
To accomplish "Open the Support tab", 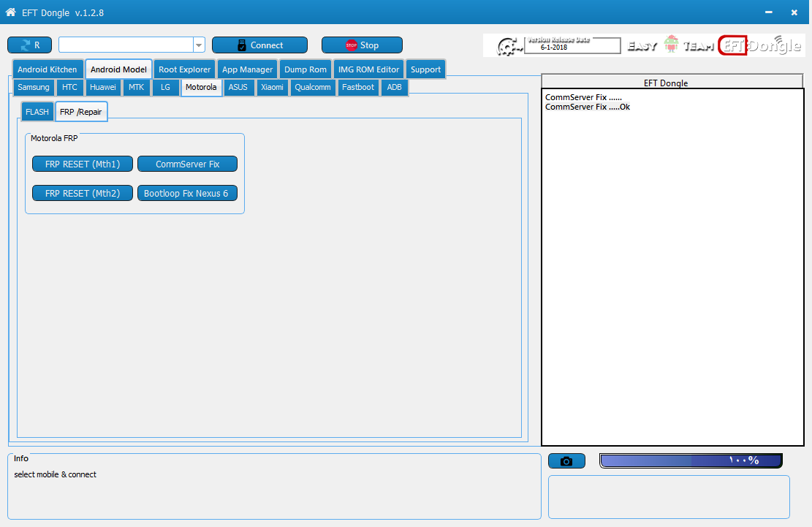I will [425, 69].
